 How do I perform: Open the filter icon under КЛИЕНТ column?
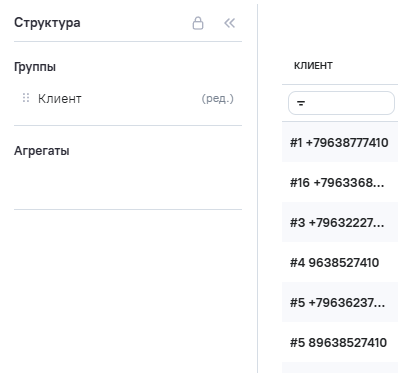click(x=301, y=103)
